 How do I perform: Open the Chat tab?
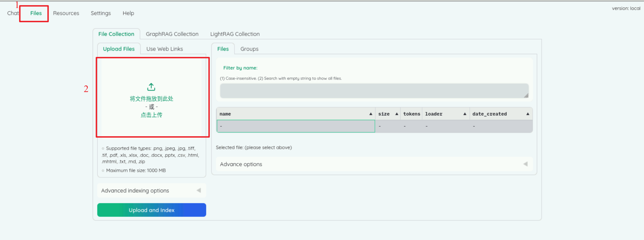[x=13, y=13]
